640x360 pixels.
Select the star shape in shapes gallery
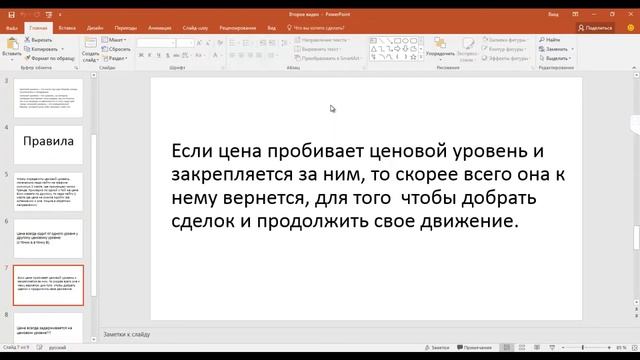click(x=413, y=57)
